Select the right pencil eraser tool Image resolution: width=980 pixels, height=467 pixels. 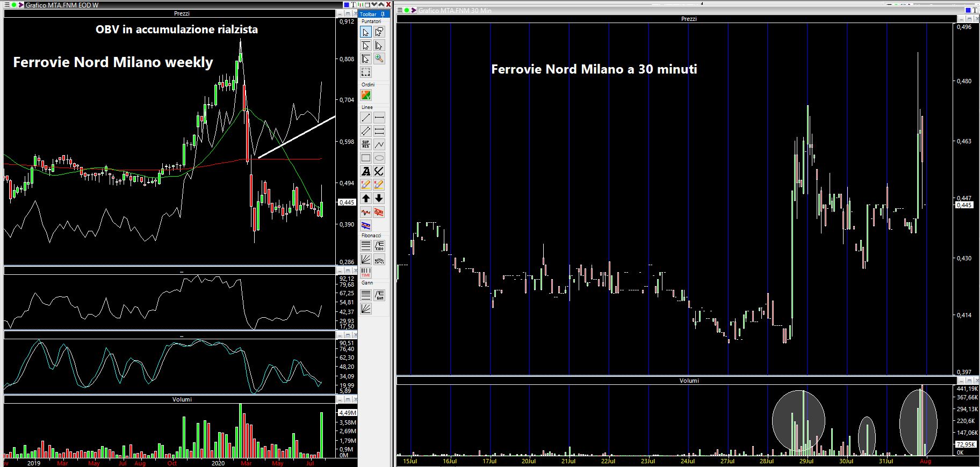click(379, 185)
